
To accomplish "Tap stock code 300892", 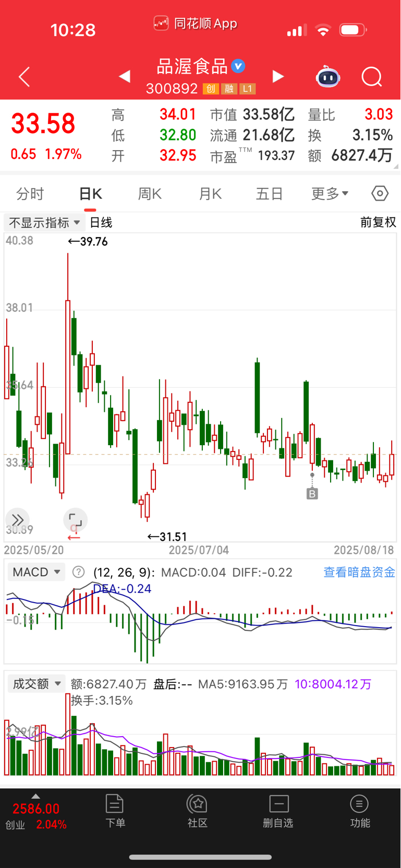I will tap(172, 89).
